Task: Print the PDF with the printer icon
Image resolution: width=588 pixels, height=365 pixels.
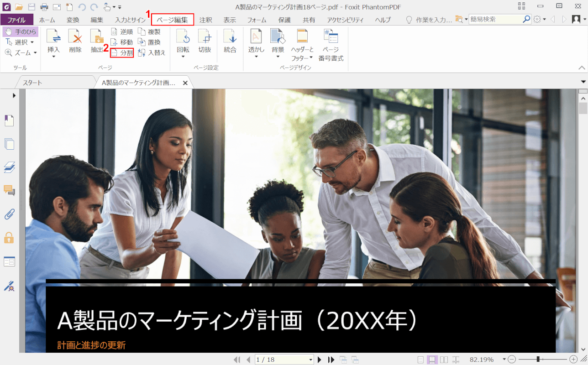Action: click(44, 7)
